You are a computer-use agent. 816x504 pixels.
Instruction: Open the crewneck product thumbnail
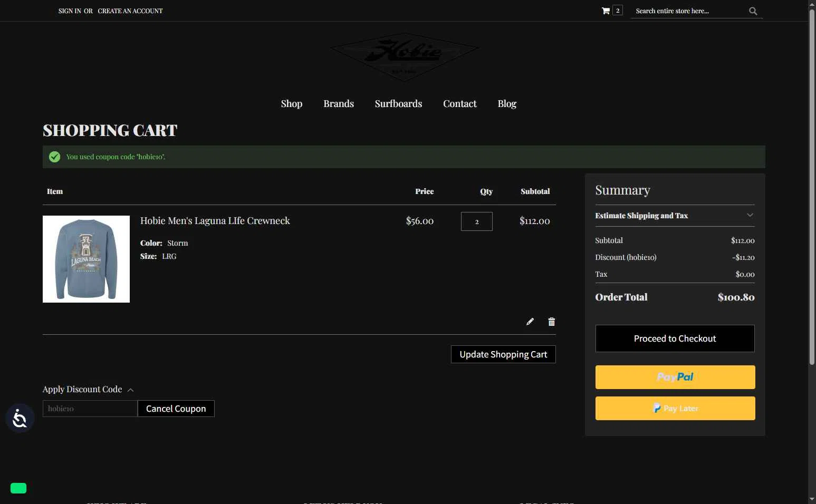pos(86,259)
